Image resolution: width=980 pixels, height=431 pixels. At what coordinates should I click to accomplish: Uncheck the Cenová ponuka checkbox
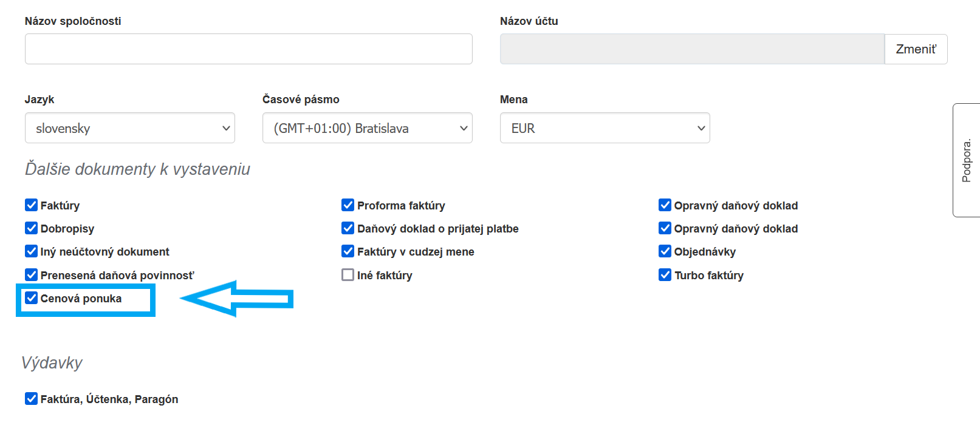pyautogui.click(x=32, y=298)
